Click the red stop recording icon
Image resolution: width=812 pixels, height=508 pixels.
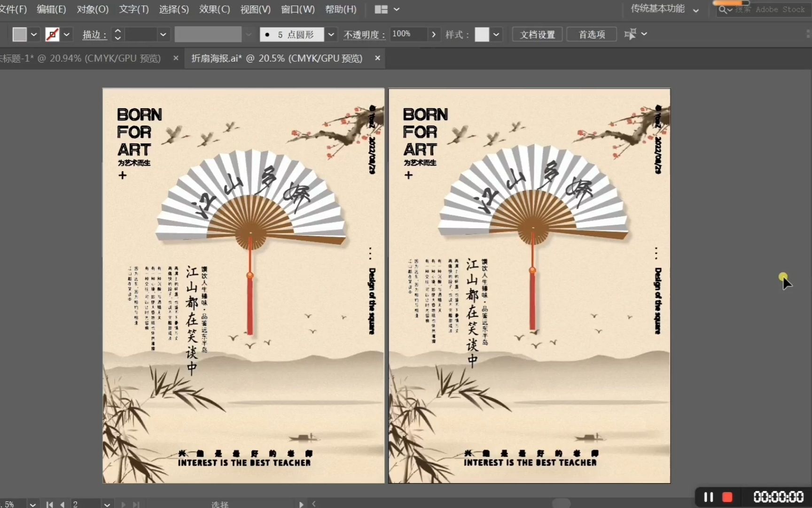click(728, 497)
